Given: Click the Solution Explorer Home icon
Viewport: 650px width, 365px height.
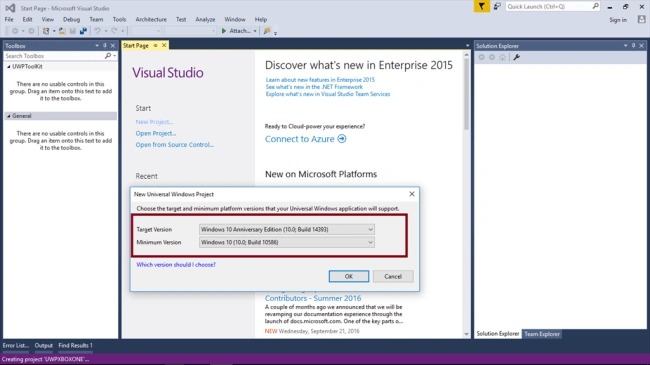Looking at the screenshot, I should pyautogui.click(x=502, y=57).
